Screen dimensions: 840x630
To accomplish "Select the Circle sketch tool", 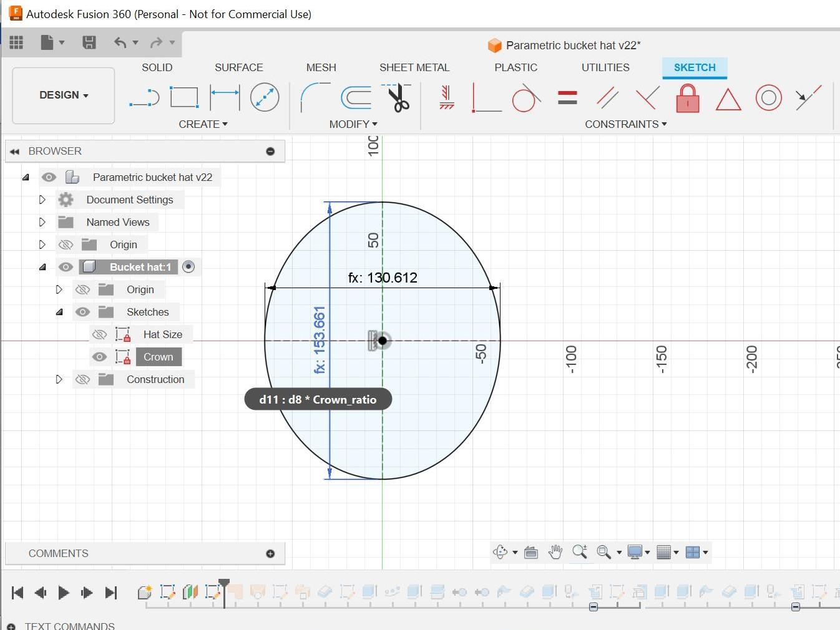I will tap(265, 97).
